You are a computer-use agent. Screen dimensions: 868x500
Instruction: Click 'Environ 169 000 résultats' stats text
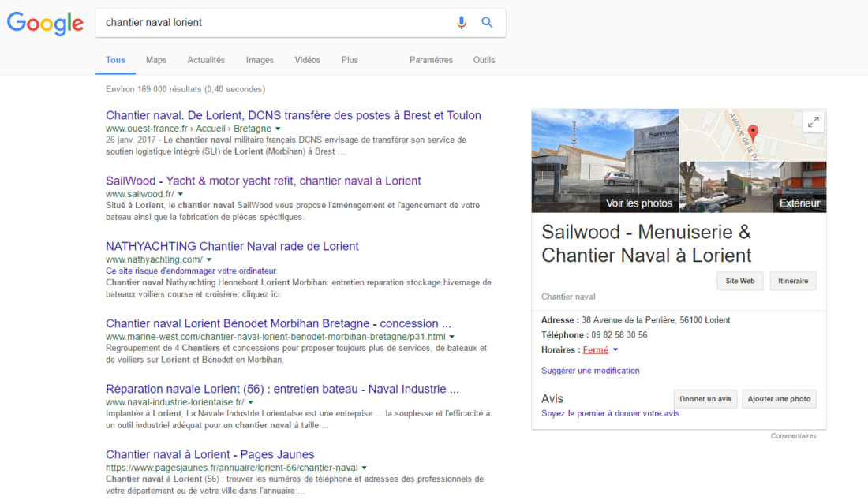tap(185, 89)
